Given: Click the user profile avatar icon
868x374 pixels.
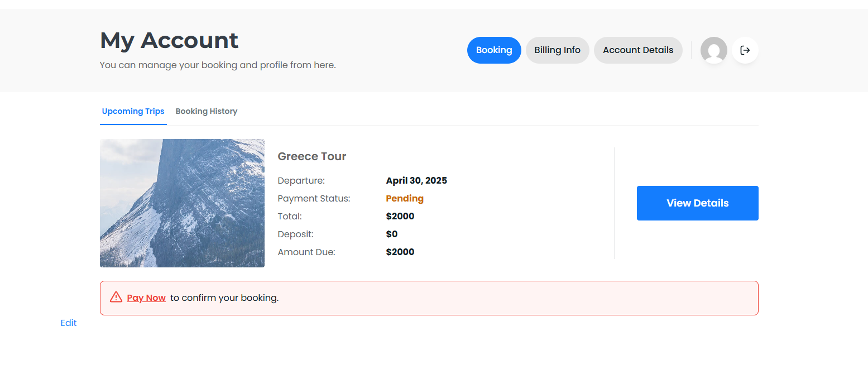Looking at the screenshot, I should (714, 50).
